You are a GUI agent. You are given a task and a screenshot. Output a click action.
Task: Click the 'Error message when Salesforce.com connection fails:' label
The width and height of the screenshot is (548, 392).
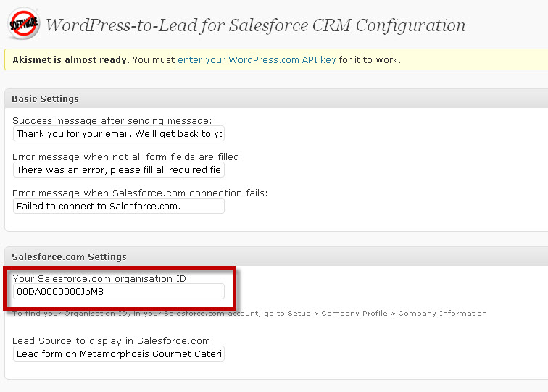140,193
